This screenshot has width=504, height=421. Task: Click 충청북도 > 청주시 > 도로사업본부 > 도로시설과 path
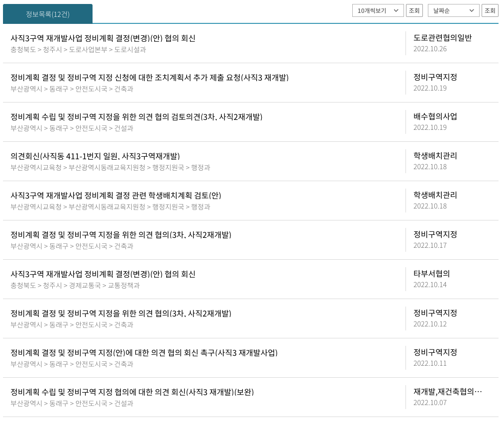(x=78, y=49)
